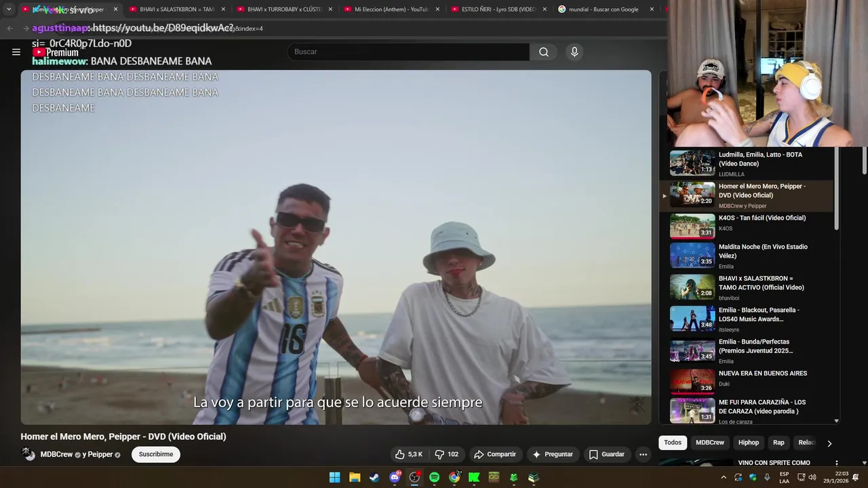The width and height of the screenshot is (868, 488).
Task: Open the Compartir share dialog
Action: click(x=495, y=454)
